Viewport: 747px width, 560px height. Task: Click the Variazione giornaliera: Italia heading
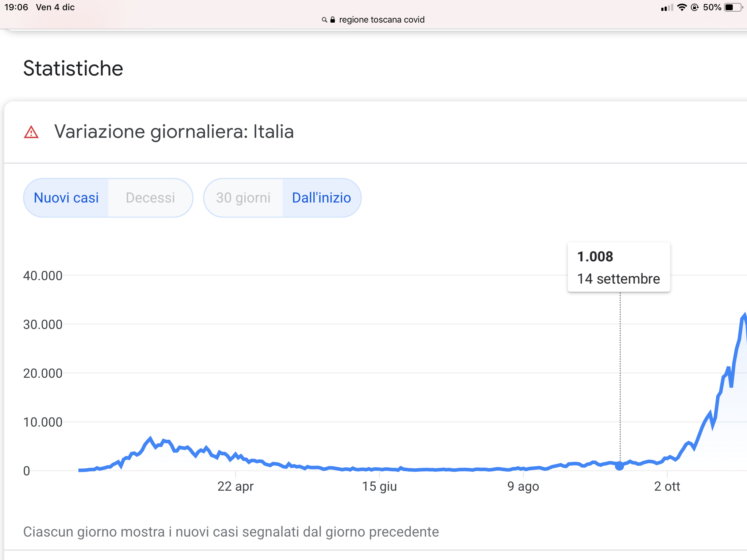pos(174,132)
